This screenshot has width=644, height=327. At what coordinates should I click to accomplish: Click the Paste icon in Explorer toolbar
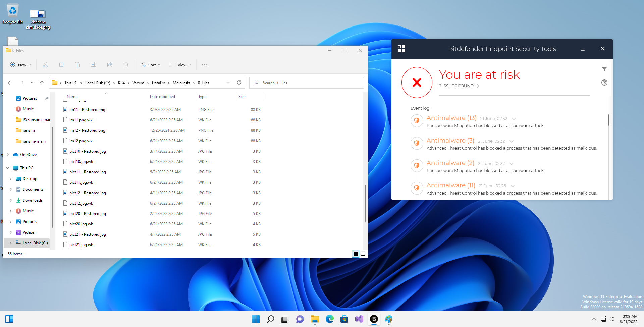coord(77,65)
